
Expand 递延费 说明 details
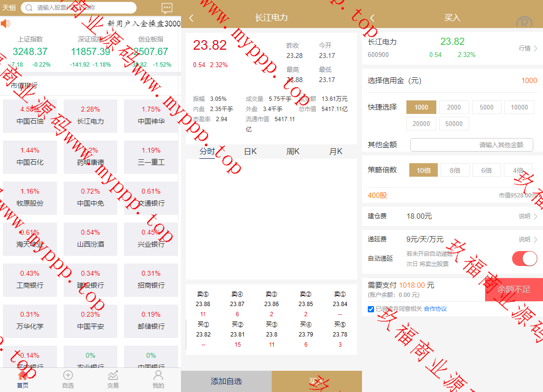pos(535,239)
